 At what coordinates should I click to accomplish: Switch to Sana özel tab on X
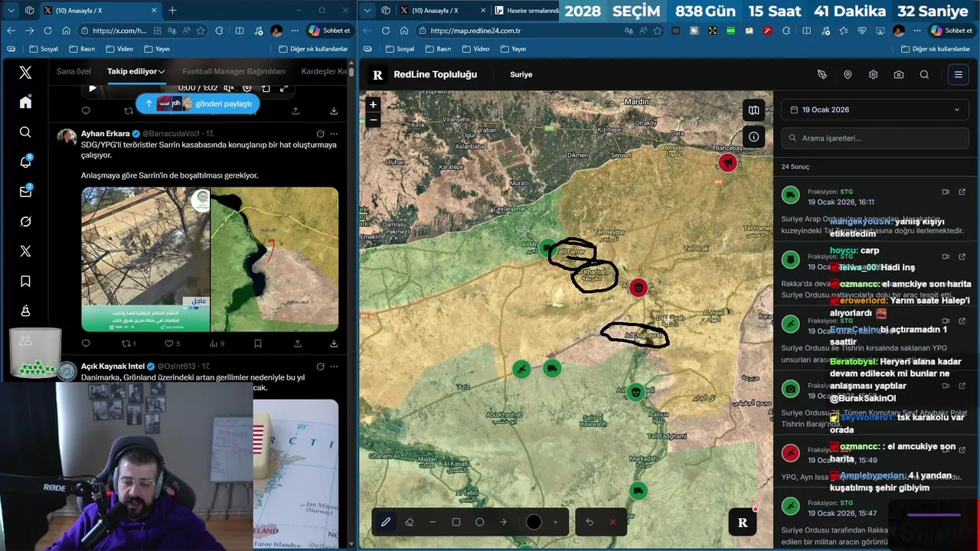pyautogui.click(x=73, y=71)
